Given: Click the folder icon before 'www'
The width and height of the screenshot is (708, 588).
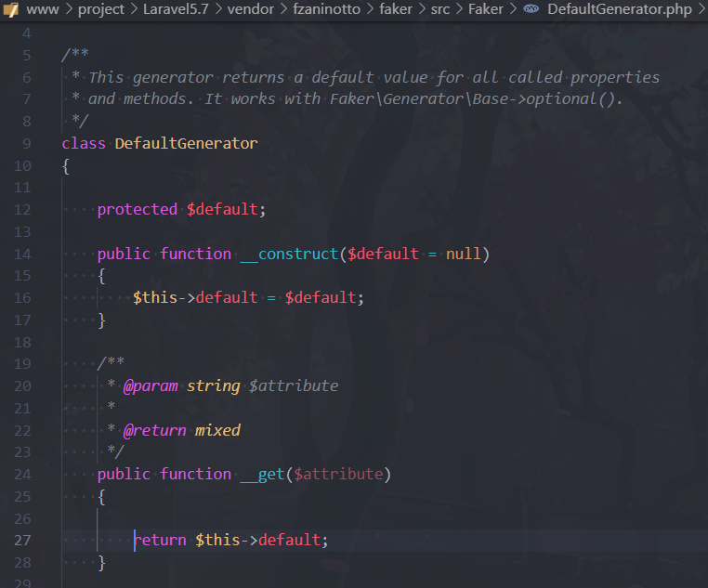Looking at the screenshot, I should click(11, 10).
